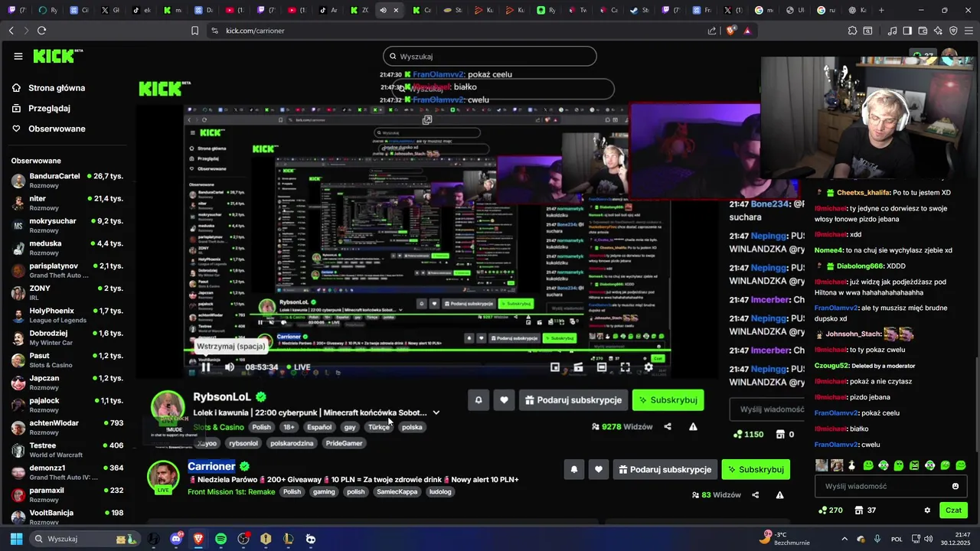Report RybsonLoL stream warning icon

tap(693, 426)
